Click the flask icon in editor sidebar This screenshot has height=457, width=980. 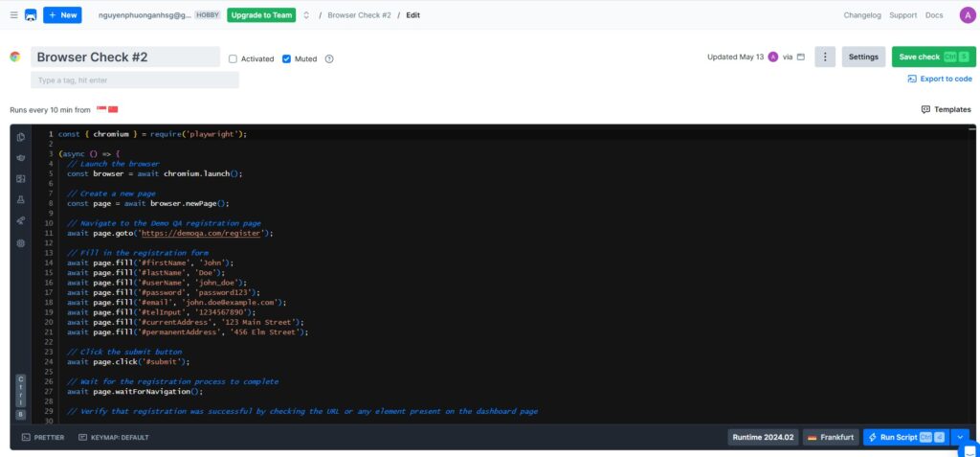coord(20,199)
